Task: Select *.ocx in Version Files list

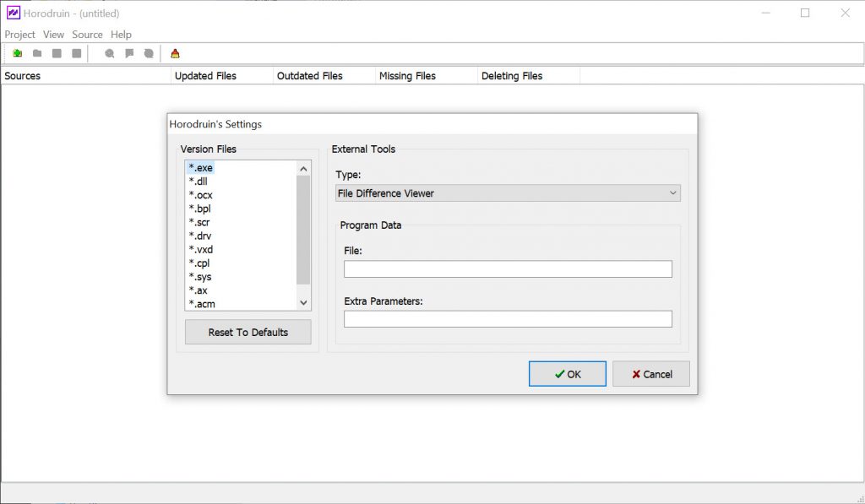Action: tap(200, 195)
